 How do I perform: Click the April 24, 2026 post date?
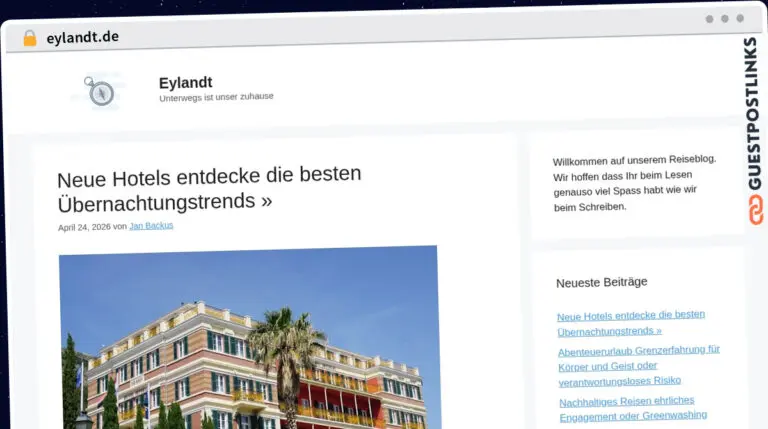[84, 227]
